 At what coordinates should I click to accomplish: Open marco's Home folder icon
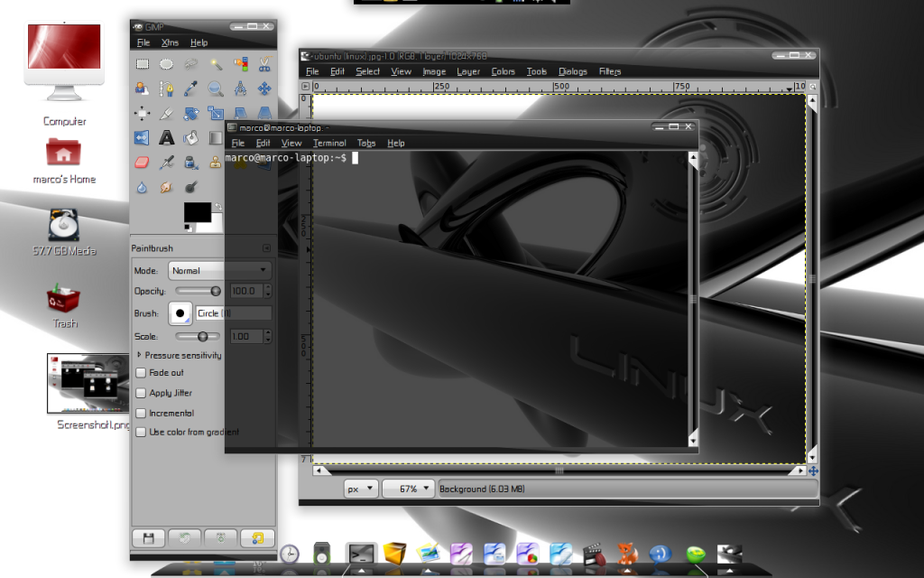tap(63, 152)
